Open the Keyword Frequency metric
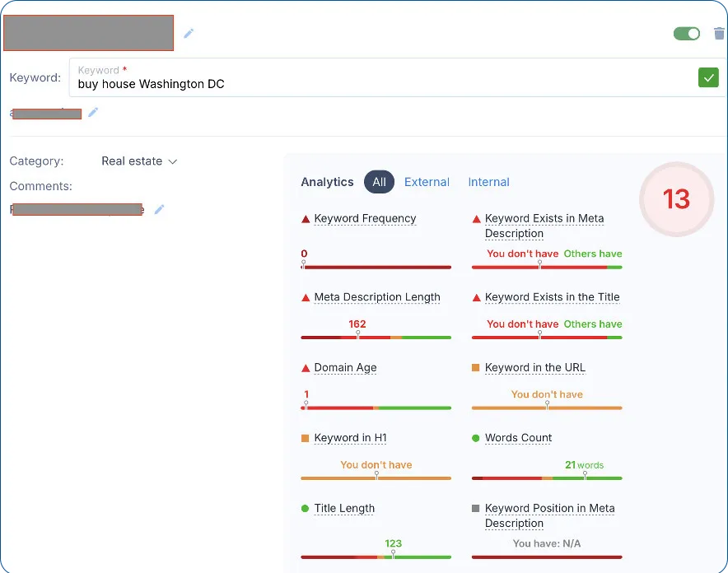 click(x=365, y=218)
